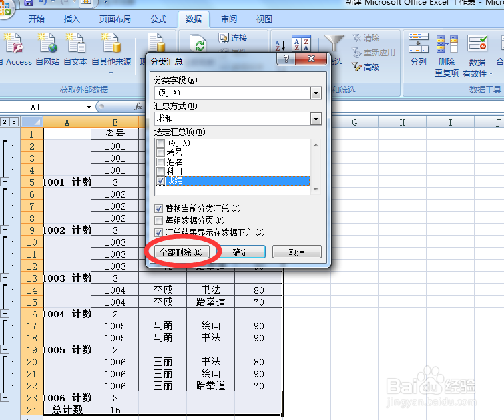
Task: Open the 数据 tab
Action: click(x=194, y=19)
